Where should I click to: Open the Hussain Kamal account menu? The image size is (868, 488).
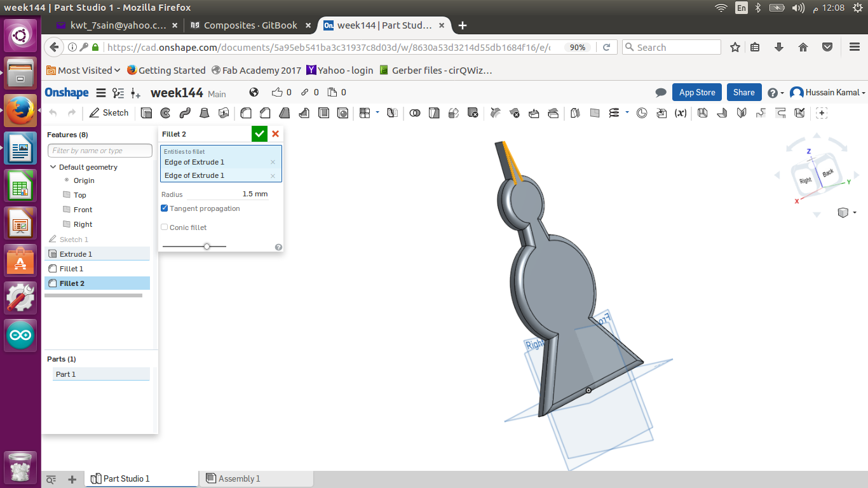[x=828, y=93]
